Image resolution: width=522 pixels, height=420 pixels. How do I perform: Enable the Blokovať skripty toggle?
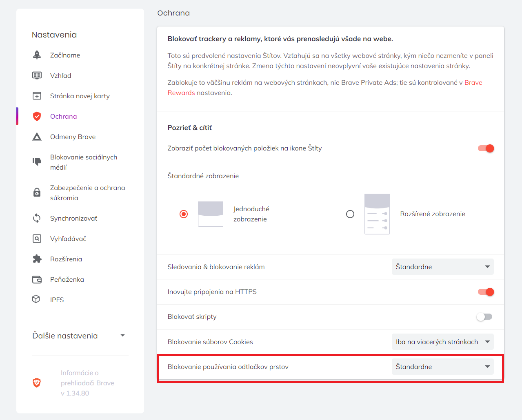click(x=484, y=317)
